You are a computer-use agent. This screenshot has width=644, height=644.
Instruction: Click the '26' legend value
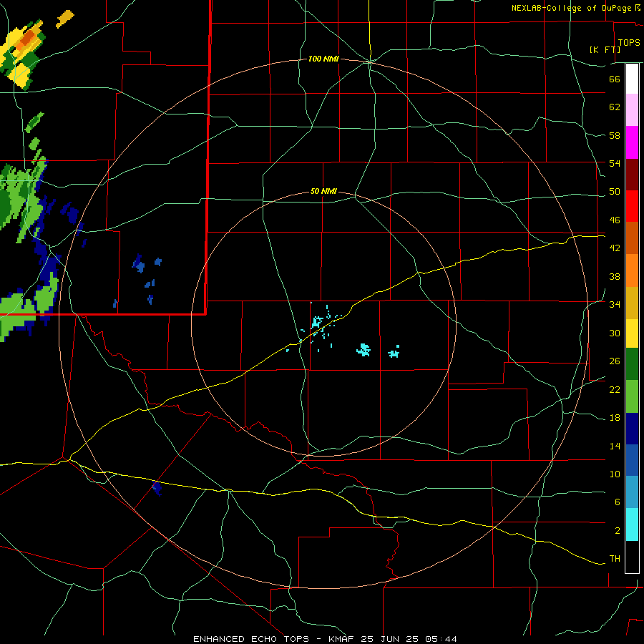click(615, 361)
